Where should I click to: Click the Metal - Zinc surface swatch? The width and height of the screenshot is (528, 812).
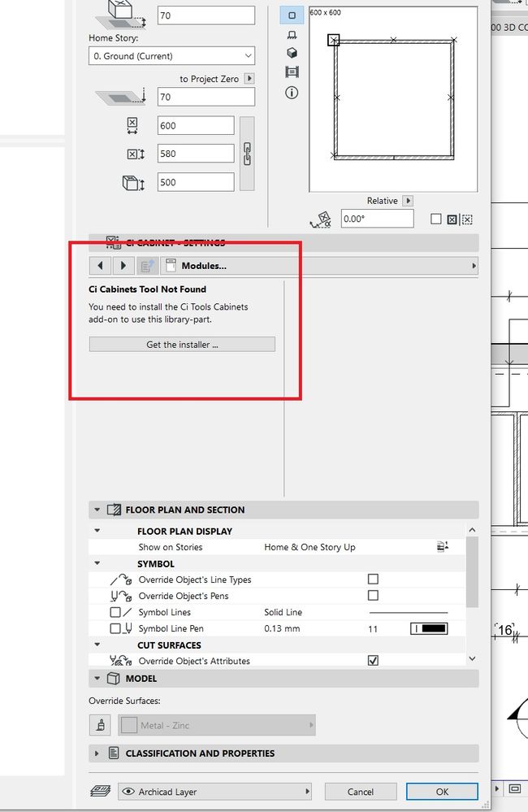[x=129, y=725]
